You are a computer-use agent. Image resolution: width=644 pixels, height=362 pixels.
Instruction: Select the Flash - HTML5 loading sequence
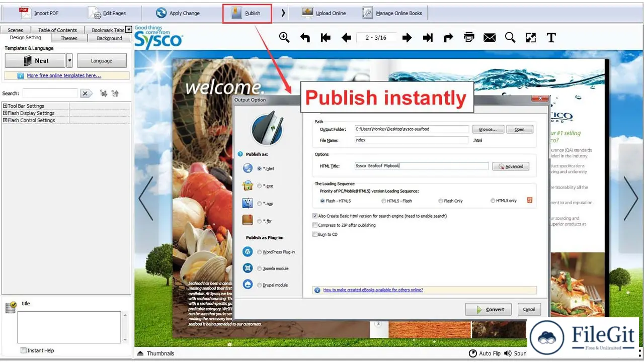pyautogui.click(x=323, y=201)
